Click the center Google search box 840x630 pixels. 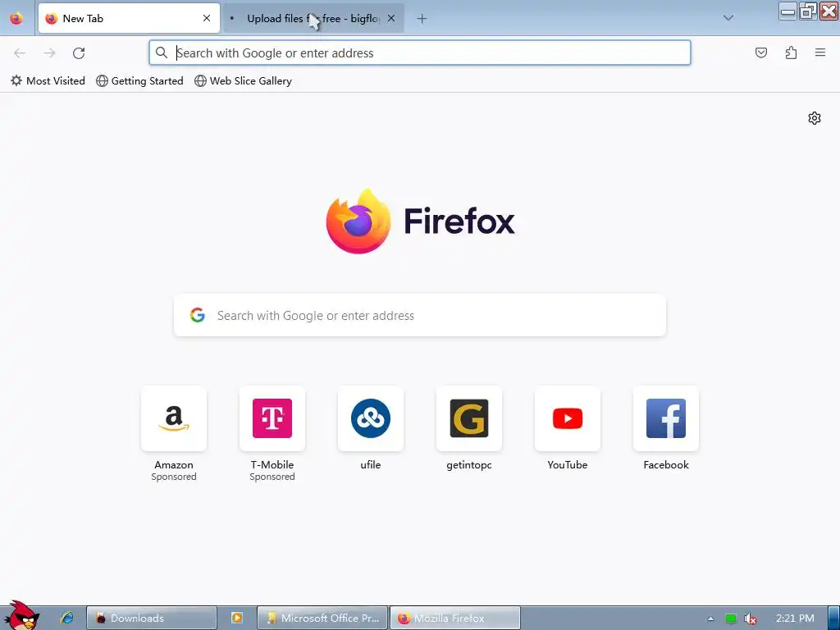[x=420, y=316]
